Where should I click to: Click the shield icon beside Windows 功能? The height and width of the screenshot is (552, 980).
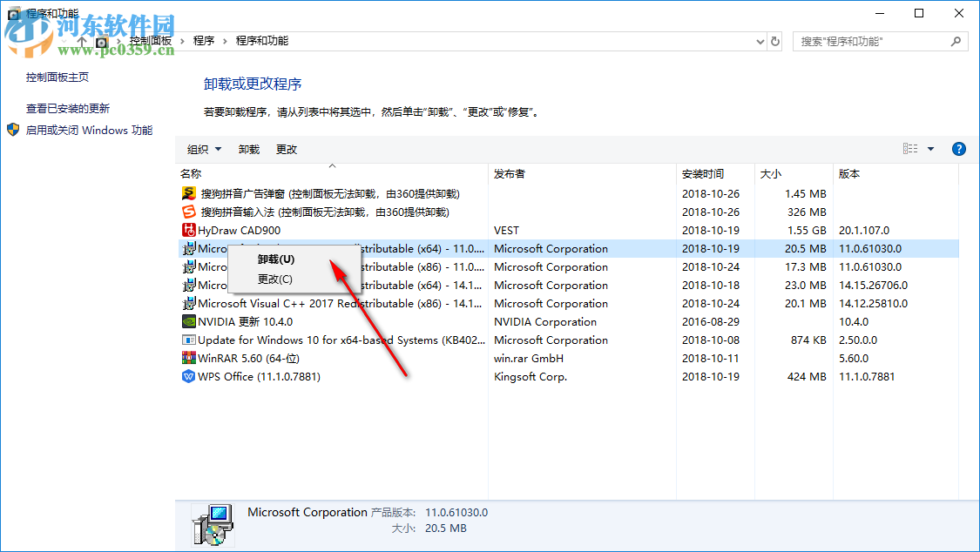[12, 129]
